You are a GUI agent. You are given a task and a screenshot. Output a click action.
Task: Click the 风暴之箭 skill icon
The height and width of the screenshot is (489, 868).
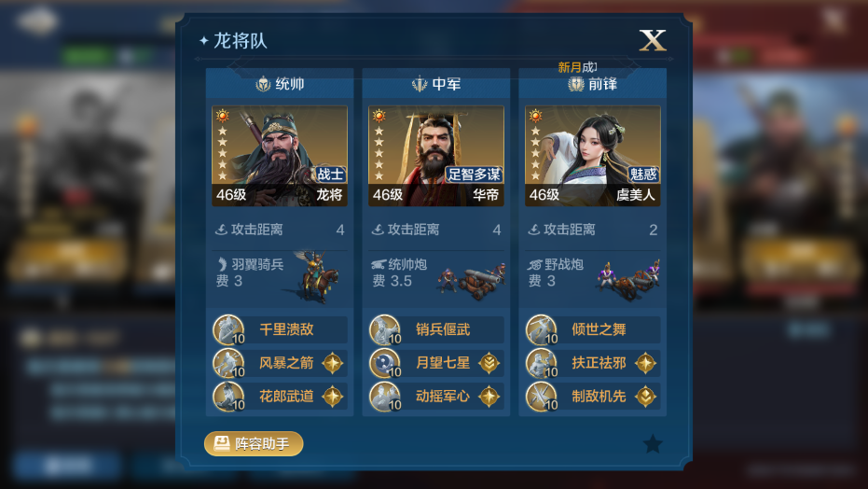[x=228, y=363]
